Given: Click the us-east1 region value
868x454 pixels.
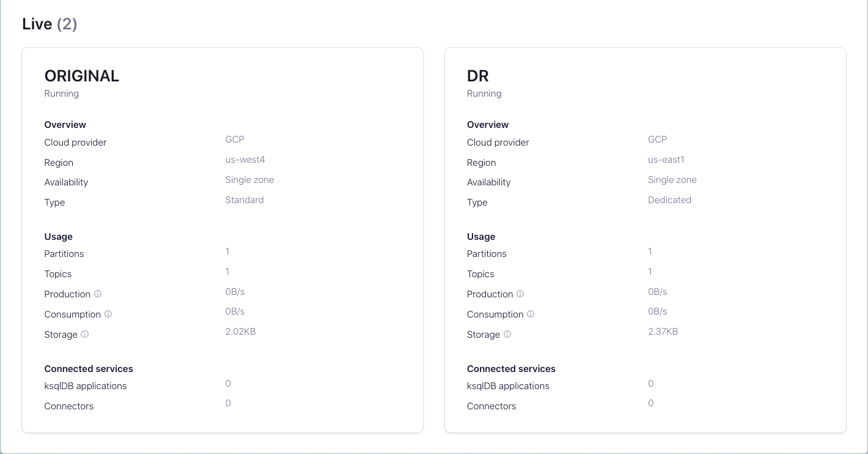Looking at the screenshot, I should tap(666, 160).
